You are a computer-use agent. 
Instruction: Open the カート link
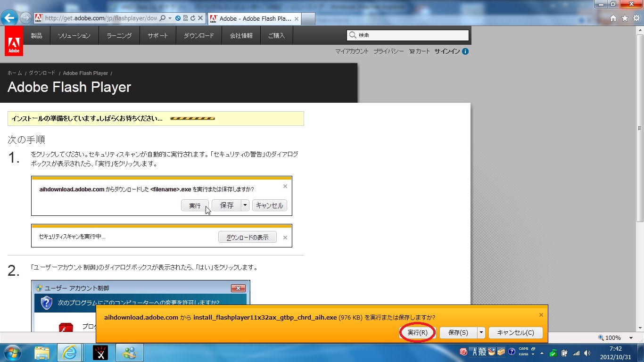(420, 51)
